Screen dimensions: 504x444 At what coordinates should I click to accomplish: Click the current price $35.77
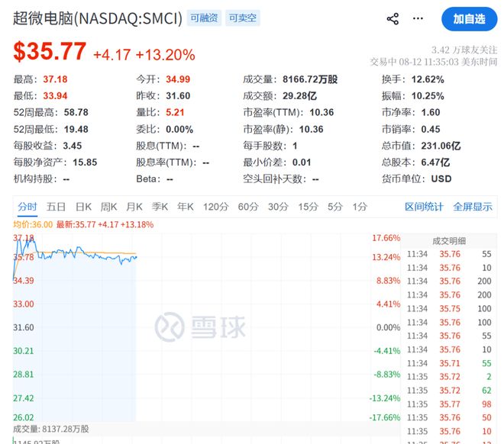point(50,51)
